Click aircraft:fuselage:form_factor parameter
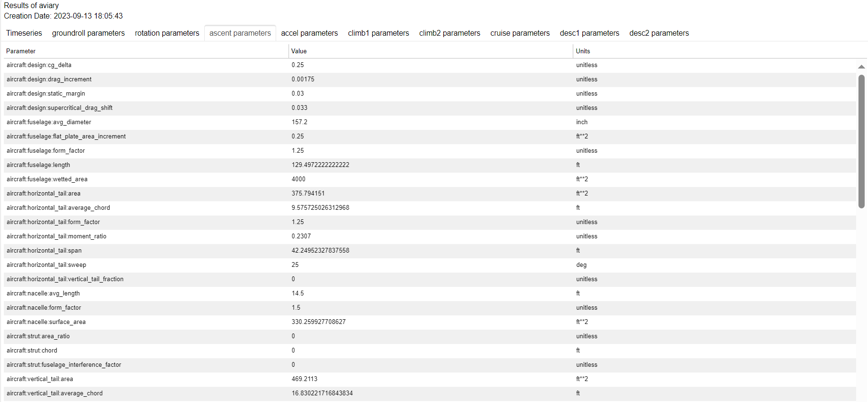The width and height of the screenshot is (868, 402). coord(46,151)
